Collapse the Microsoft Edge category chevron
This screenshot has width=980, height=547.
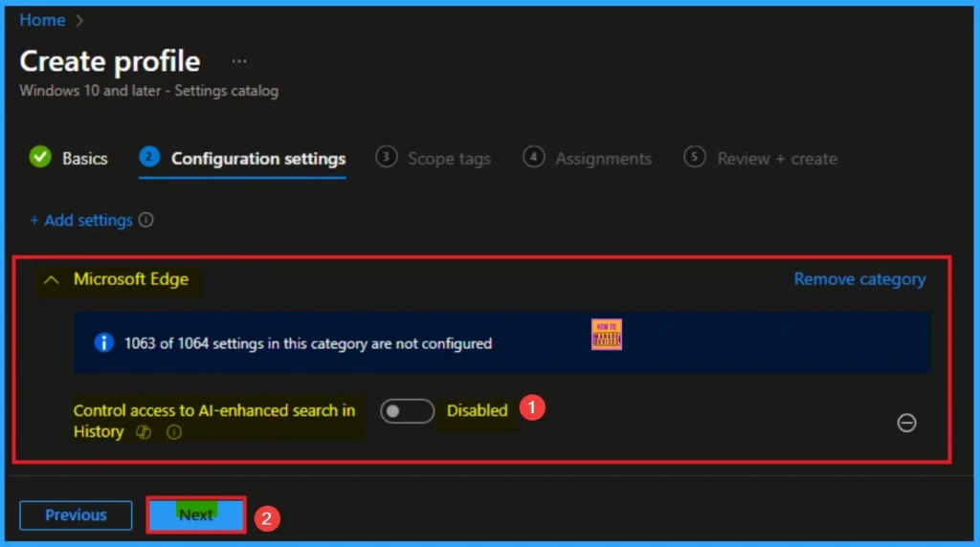52,280
